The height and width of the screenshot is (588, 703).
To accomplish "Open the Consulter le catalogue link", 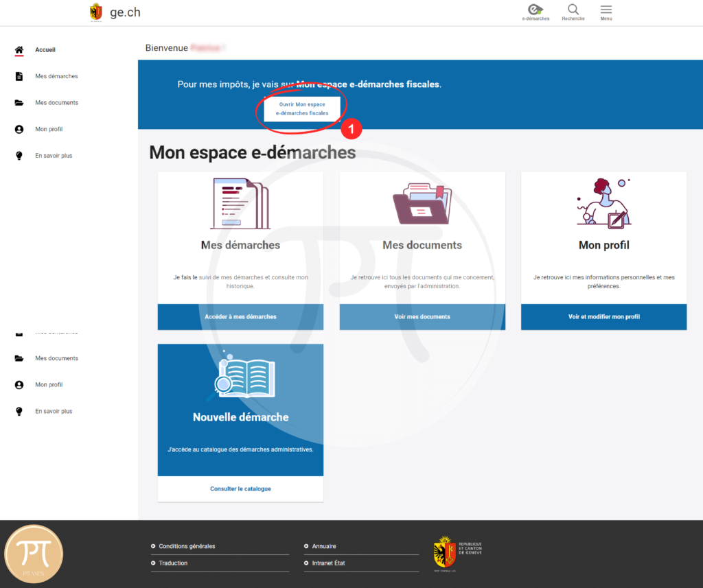I will click(x=240, y=487).
